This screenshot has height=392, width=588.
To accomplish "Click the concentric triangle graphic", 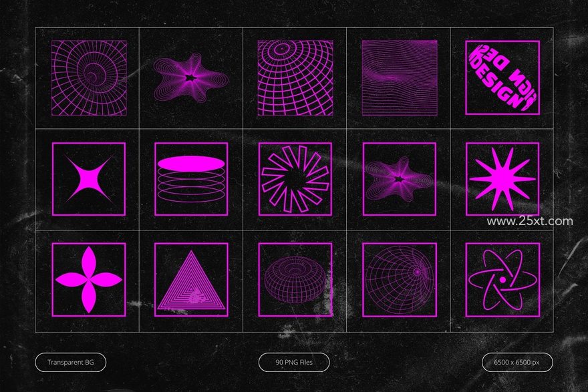I will click(x=191, y=280).
